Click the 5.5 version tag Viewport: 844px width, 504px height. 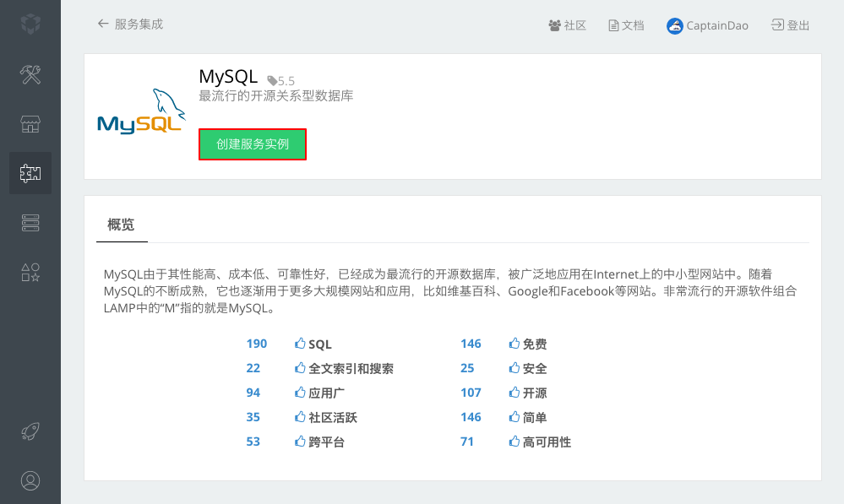click(x=281, y=81)
